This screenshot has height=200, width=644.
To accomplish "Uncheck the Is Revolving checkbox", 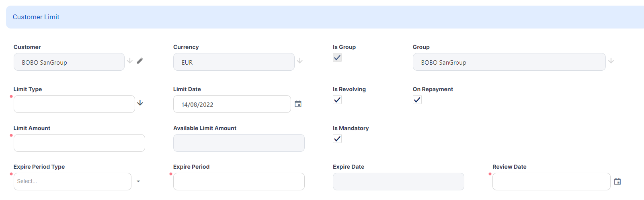I will (x=337, y=100).
